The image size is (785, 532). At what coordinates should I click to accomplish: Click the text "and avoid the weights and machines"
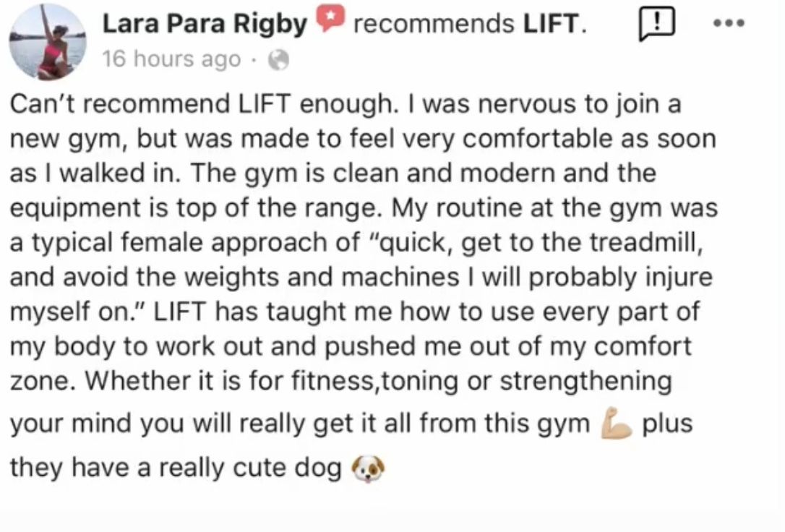point(217,278)
